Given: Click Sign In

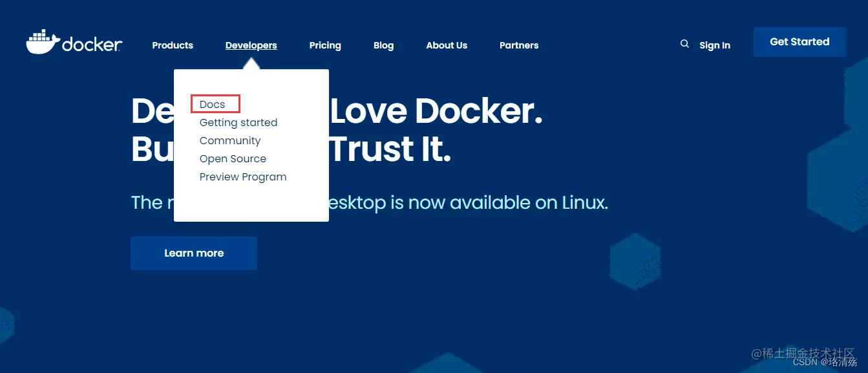Looking at the screenshot, I should click(x=715, y=45).
